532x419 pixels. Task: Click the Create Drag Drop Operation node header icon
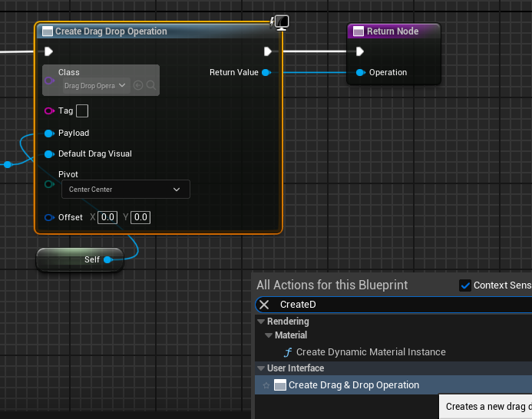click(47, 31)
